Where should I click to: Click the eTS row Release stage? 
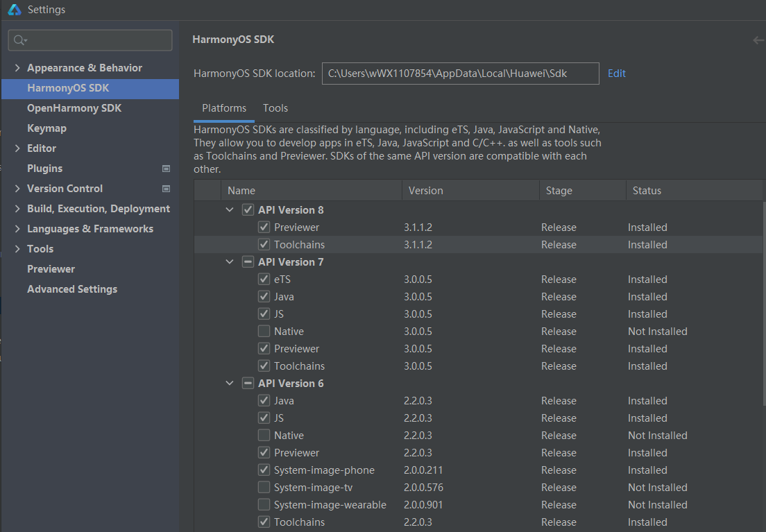559,280
